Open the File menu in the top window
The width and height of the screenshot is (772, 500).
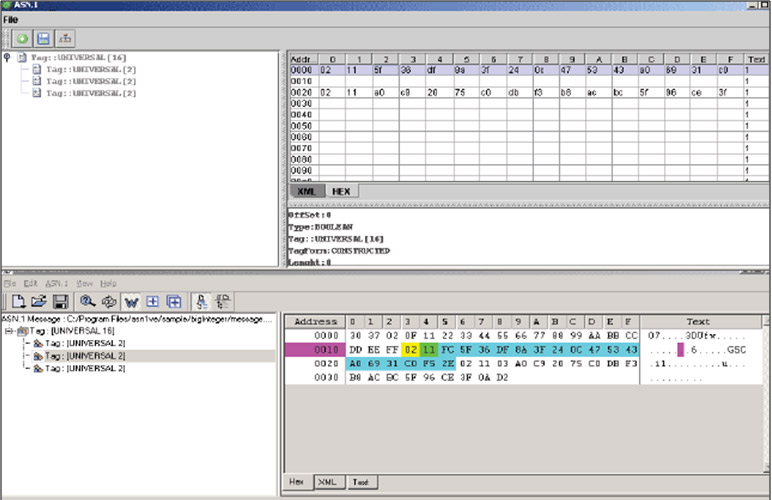point(11,19)
